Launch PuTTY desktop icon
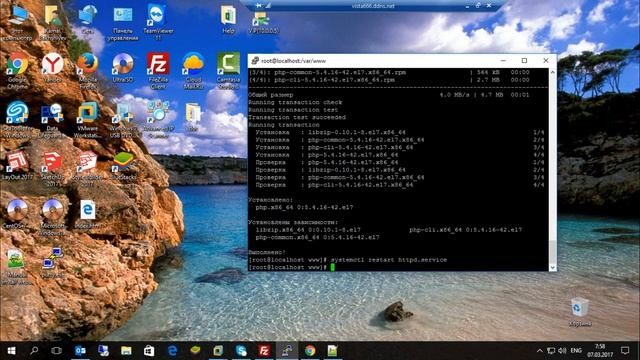 (x=52, y=263)
